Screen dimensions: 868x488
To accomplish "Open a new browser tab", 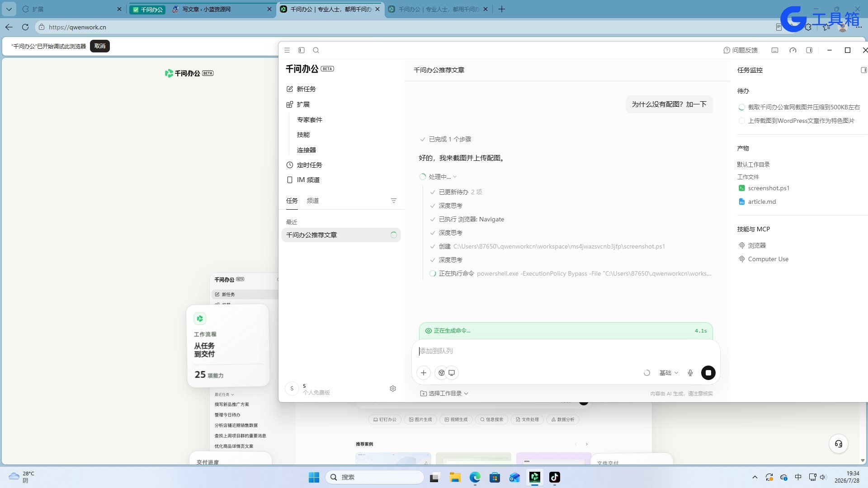I will (x=502, y=9).
